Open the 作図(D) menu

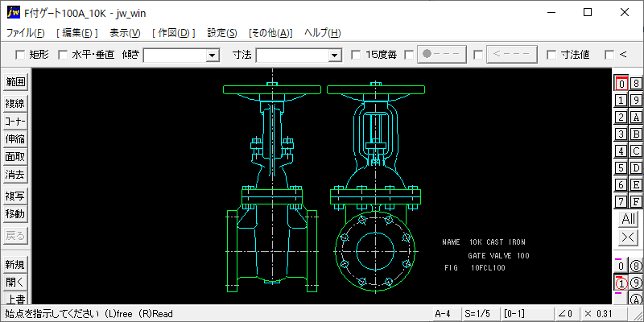[174, 33]
